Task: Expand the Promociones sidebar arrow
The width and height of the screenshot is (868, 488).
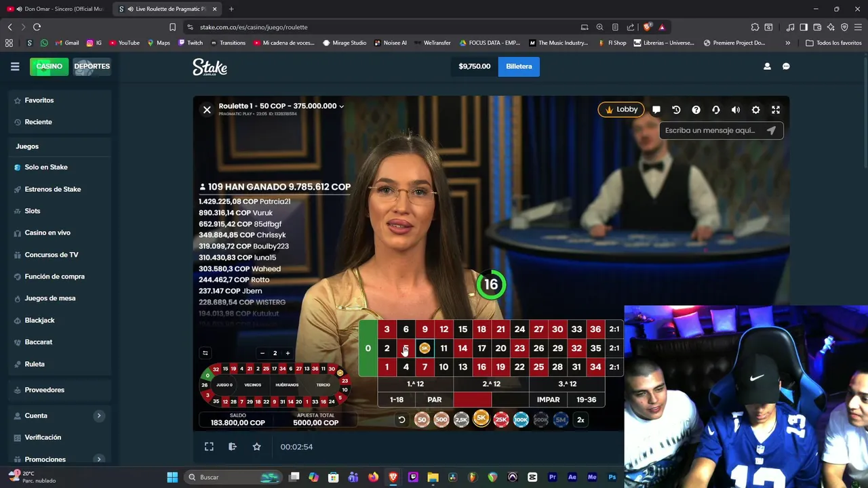Action: [98, 459]
